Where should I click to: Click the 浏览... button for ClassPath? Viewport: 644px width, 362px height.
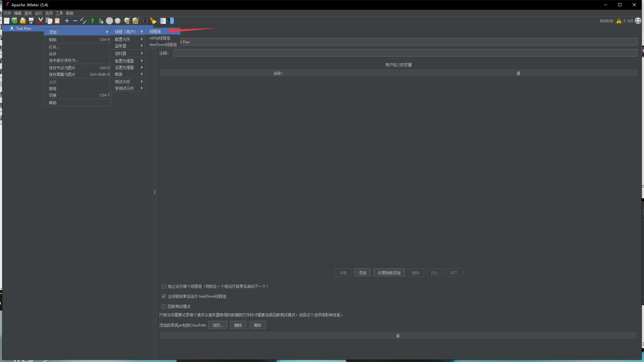pyautogui.click(x=217, y=325)
